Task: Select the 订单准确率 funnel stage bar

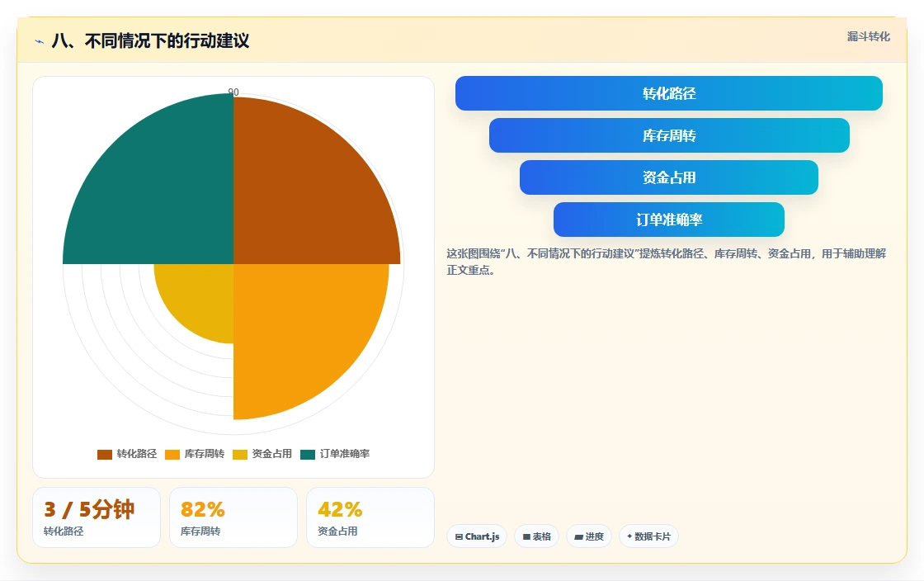Action: coord(669,220)
